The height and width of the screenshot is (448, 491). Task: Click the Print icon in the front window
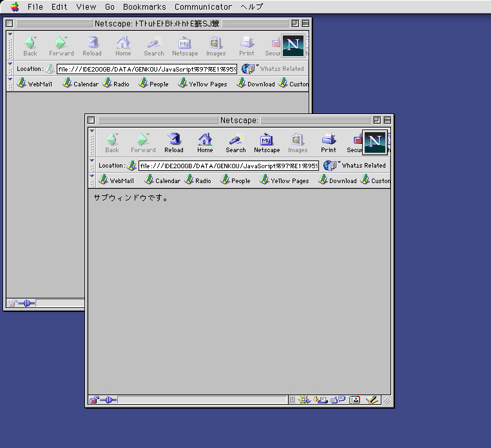point(329,142)
